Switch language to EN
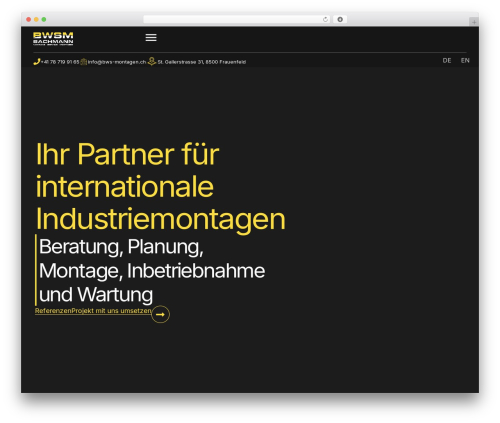This screenshot has width=500, height=423. (x=465, y=61)
